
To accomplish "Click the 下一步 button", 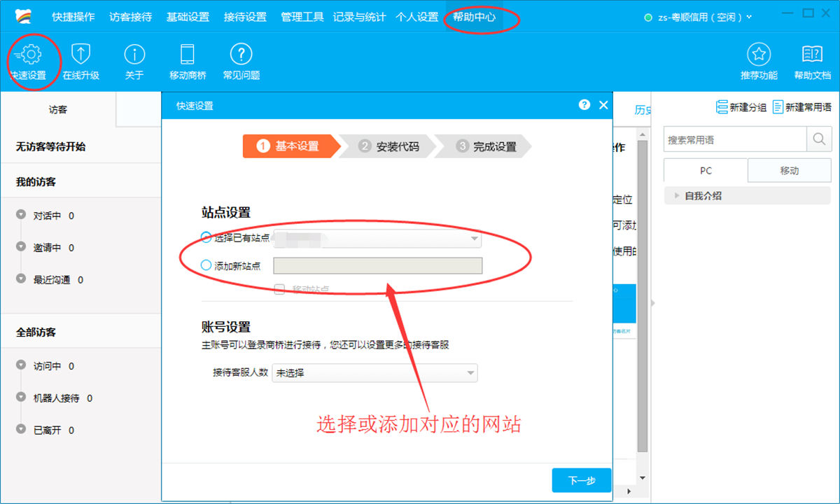I will (581, 480).
